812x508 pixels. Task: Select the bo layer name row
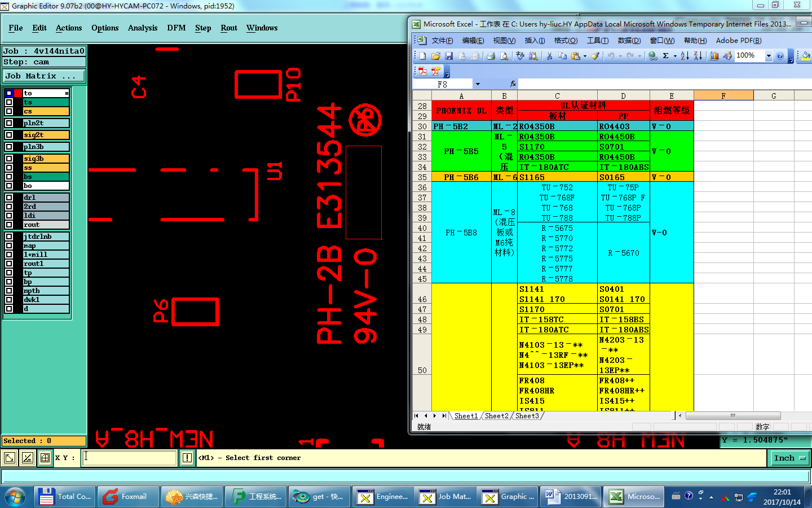click(46, 186)
